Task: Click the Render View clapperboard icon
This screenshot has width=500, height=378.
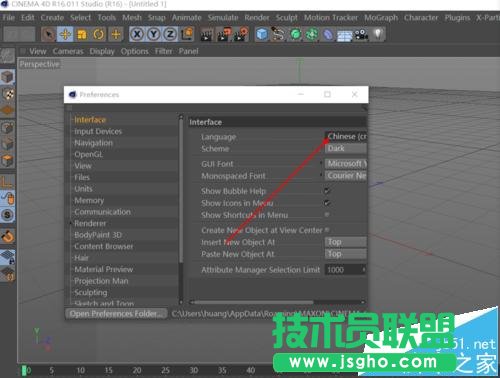Action: [207, 34]
